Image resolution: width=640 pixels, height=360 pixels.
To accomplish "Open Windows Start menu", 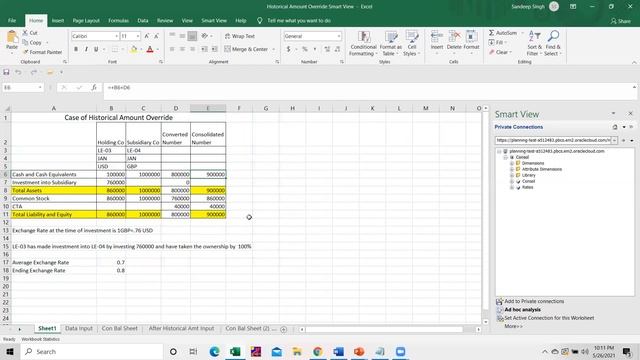I will point(10,351).
